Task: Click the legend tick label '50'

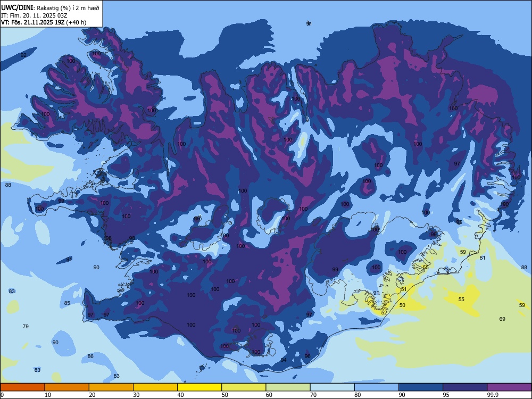Action: click(x=225, y=395)
